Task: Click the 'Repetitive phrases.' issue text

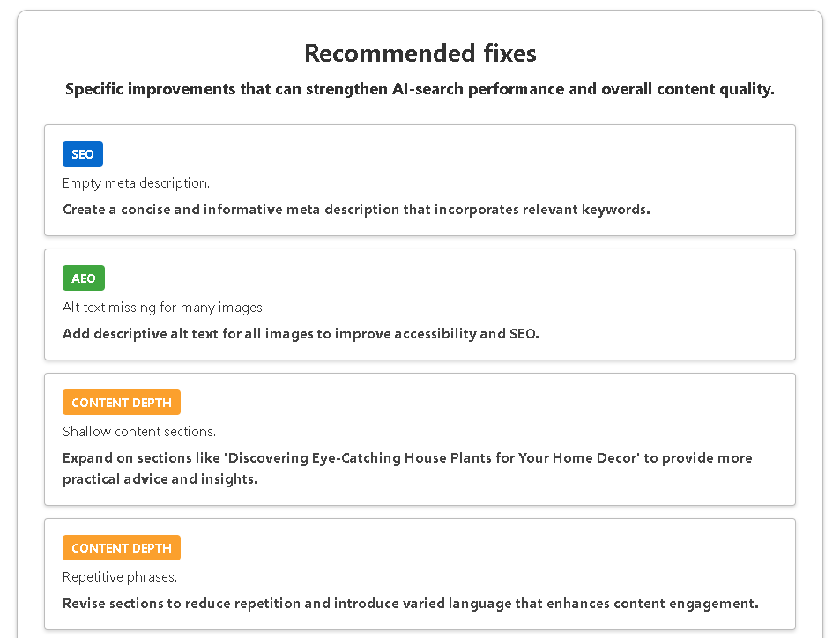Action: pos(119,577)
